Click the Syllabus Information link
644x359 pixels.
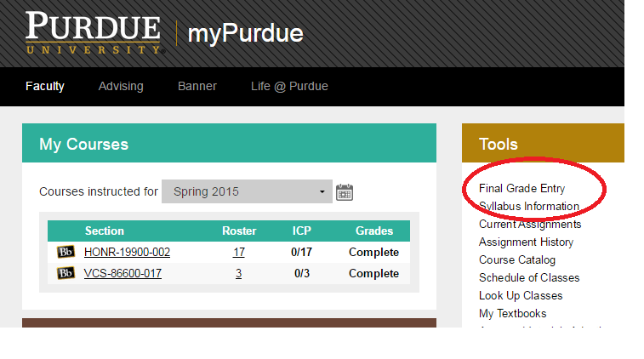(x=528, y=207)
